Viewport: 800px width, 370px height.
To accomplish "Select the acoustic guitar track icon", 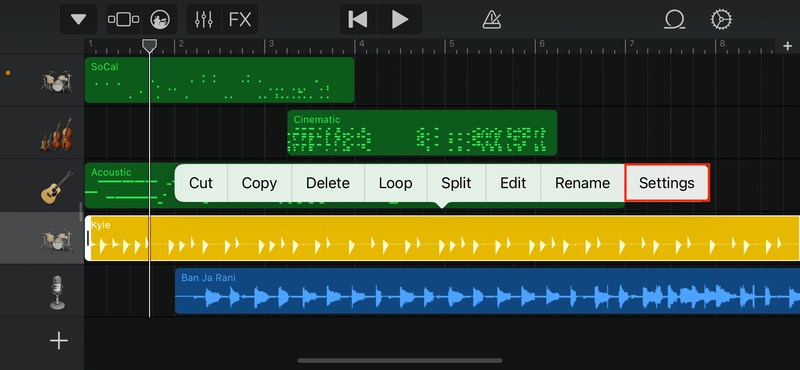I will [57, 187].
